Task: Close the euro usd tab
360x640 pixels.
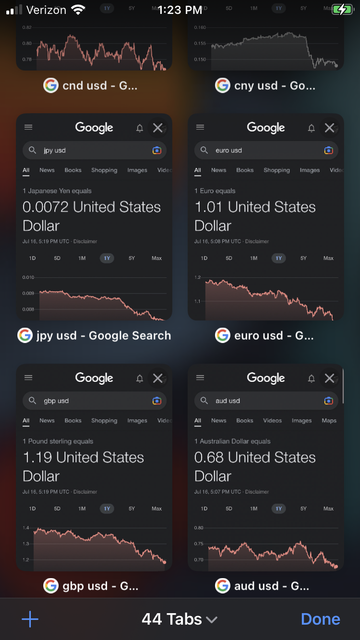Action: (329, 128)
